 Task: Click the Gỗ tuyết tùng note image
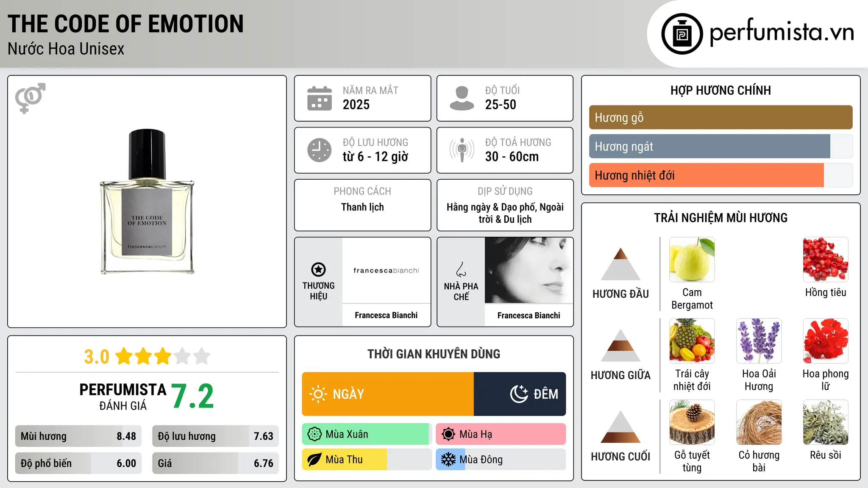pos(692,422)
